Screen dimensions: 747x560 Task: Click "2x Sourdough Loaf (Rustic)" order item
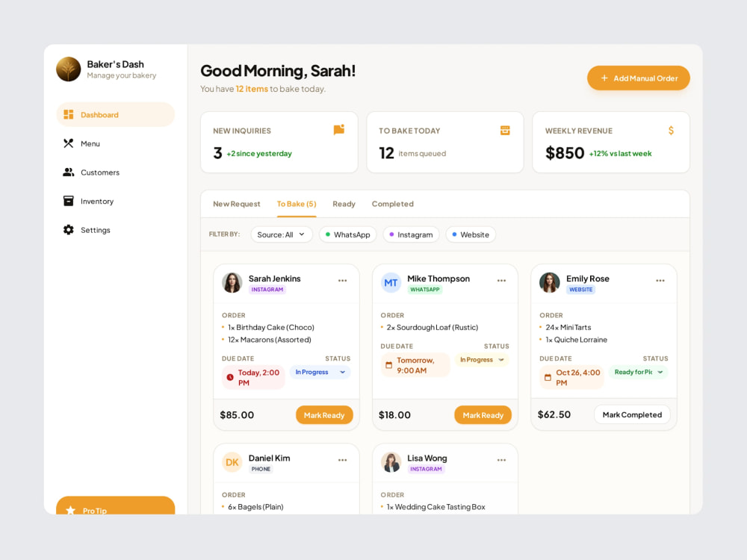click(x=432, y=327)
